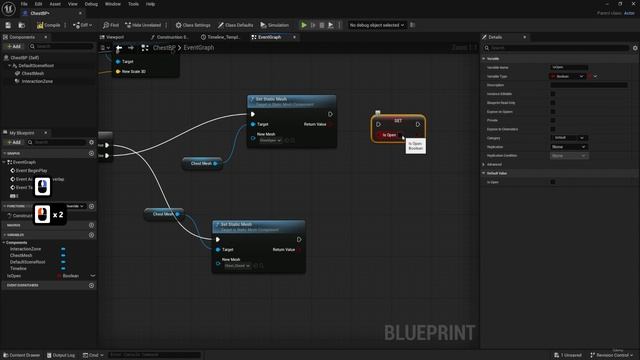The height and width of the screenshot is (360, 640).
Task: Toggle the Instance Editable checkbox
Action: pos(553,94)
